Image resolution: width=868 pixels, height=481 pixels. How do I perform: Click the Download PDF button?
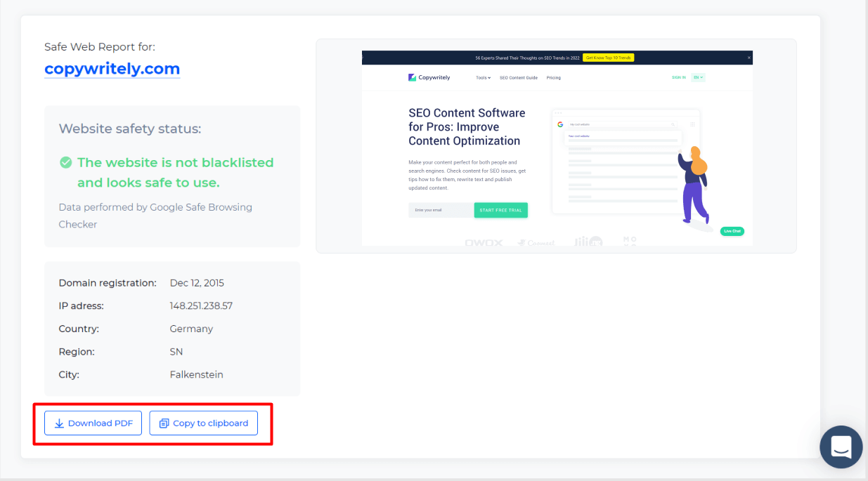coord(93,423)
